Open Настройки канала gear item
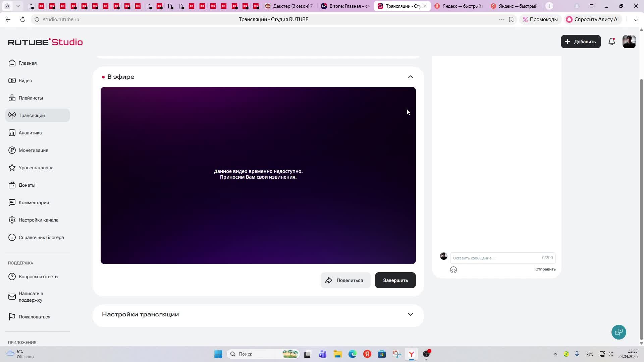Viewport: 644px width, 362px height. coord(38,220)
